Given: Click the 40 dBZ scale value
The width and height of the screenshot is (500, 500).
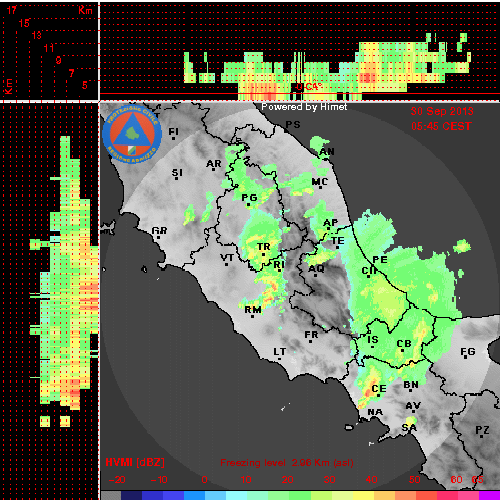Looking at the screenshot, I should pos(371,480).
